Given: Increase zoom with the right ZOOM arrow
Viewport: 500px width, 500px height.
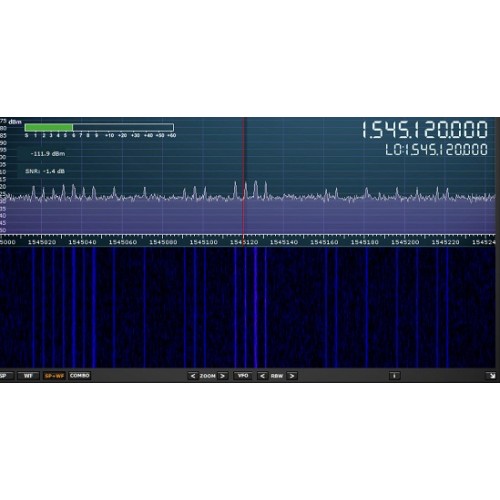Looking at the screenshot, I should pyautogui.click(x=223, y=376).
